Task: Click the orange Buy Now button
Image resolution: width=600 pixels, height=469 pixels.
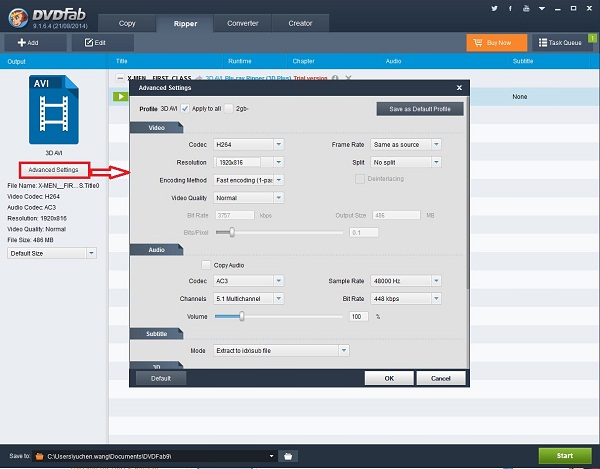Action: [497, 42]
